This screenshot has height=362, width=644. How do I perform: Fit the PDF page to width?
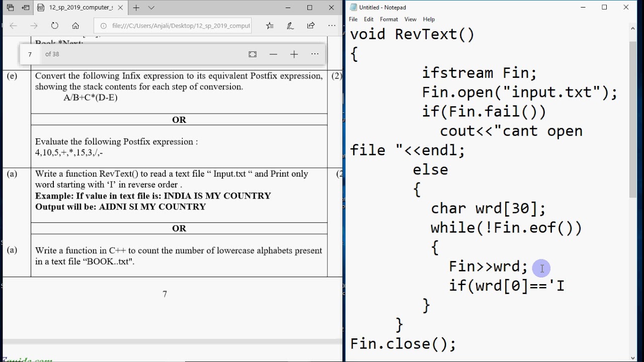coord(253,54)
